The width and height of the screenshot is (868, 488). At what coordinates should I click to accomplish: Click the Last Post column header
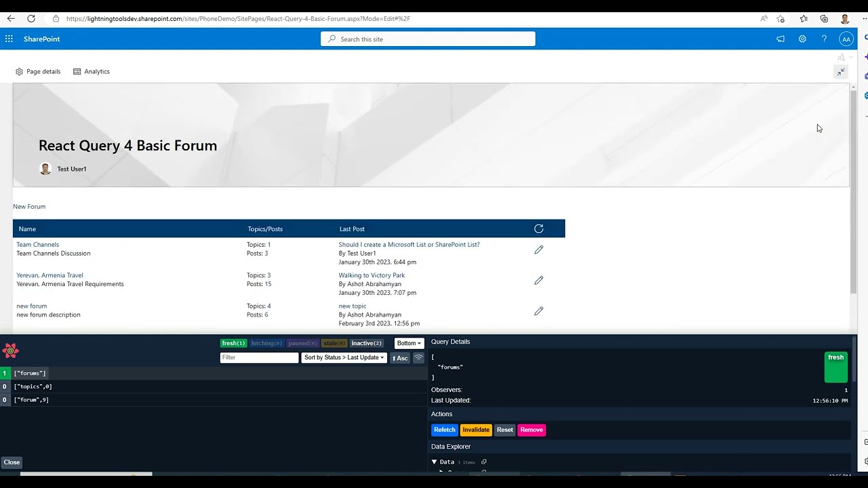pyautogui.click(x=352, y=229)
